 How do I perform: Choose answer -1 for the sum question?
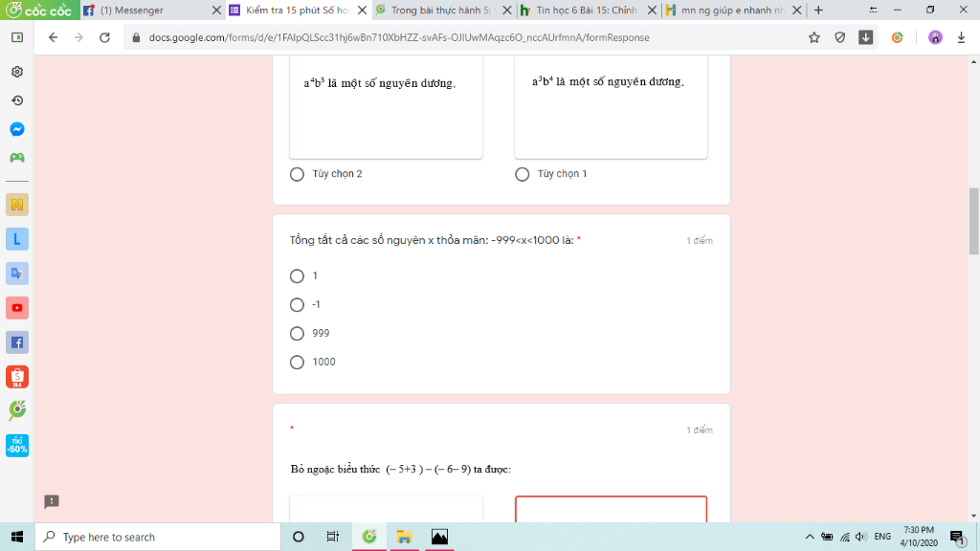coord(297,305)
